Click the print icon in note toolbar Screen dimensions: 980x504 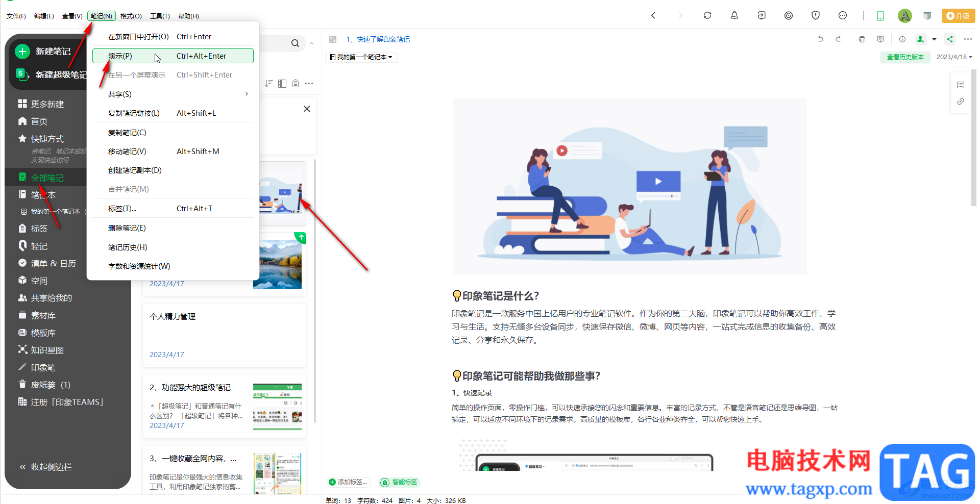[862, 39]
